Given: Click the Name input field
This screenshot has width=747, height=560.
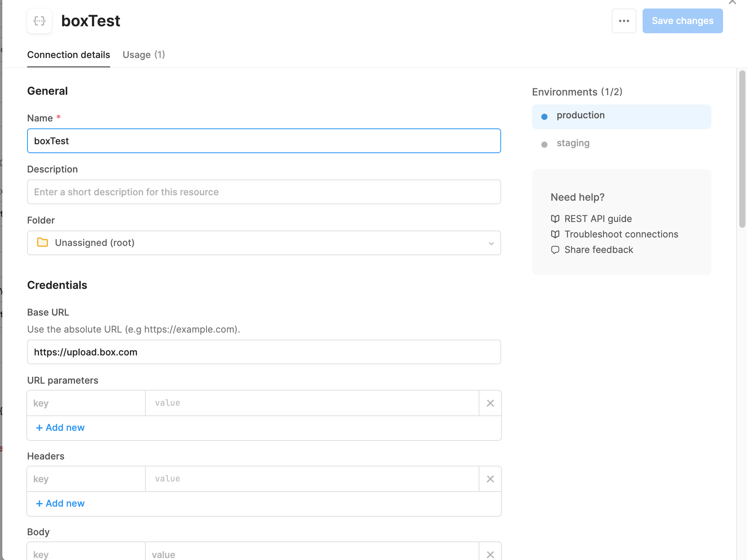Looking at the screenshot, I should pyautogui.click(x=264, y=141).
